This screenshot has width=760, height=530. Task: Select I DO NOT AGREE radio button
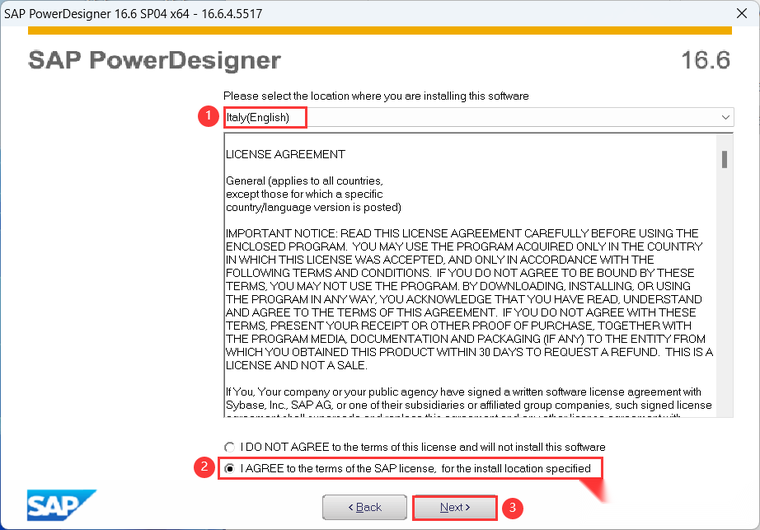[x=230, y=447]
